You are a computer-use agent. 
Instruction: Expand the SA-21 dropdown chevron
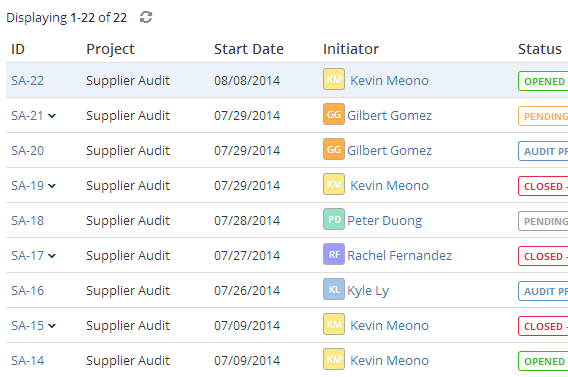(x=52, y=116)
